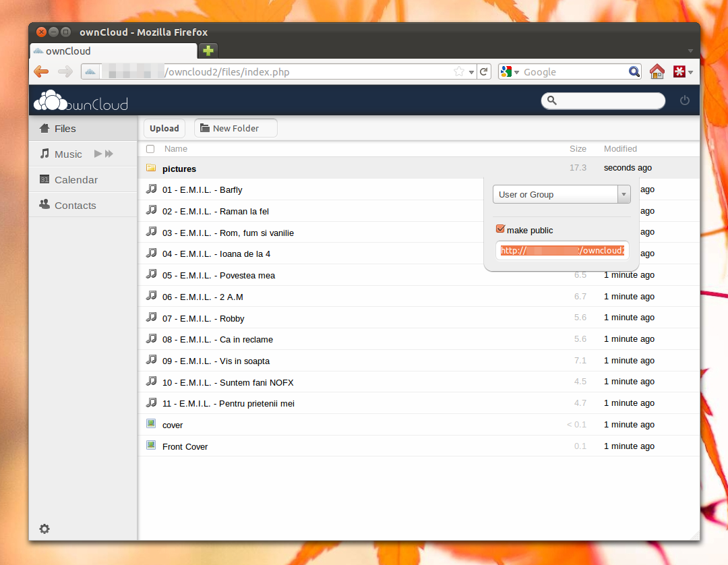The height and width of the screenshot is (565, 728).
Task: Click the Google search magnifier icon
Action: click(x=634, y=71)
